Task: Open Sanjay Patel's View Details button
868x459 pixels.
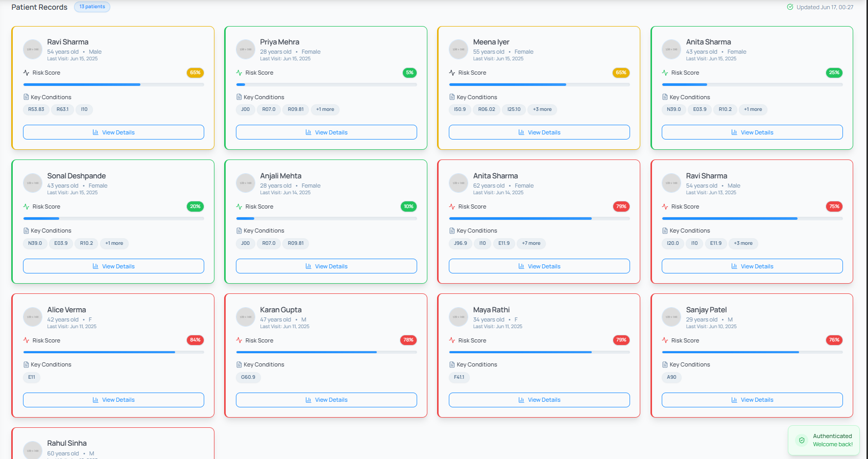Action: click(752, 400)
